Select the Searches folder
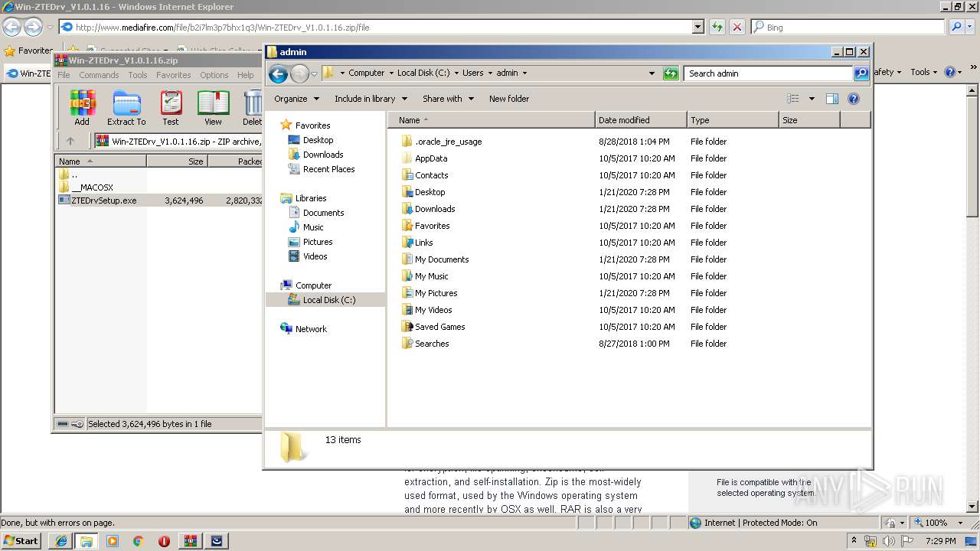 [432, 344]
